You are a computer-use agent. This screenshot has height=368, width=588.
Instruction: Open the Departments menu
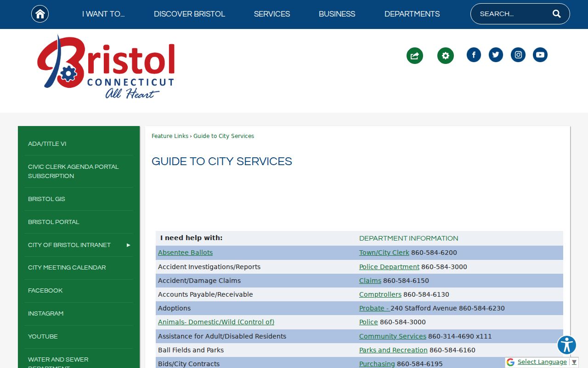(x=412, y=14)
